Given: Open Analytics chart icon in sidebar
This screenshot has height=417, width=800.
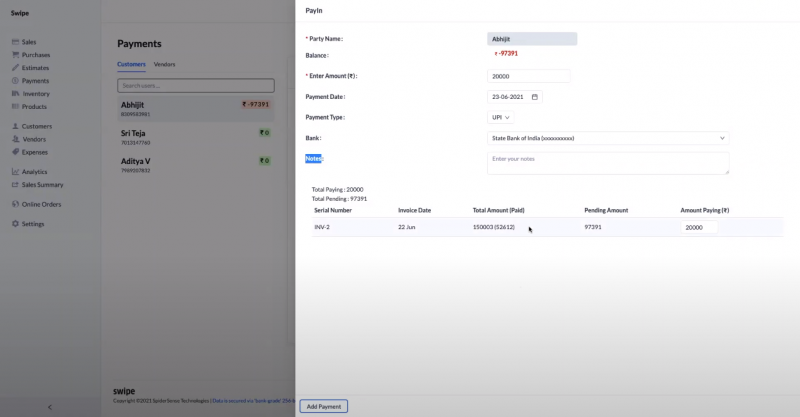Looking at the screenshot, I should click(15, 172).
